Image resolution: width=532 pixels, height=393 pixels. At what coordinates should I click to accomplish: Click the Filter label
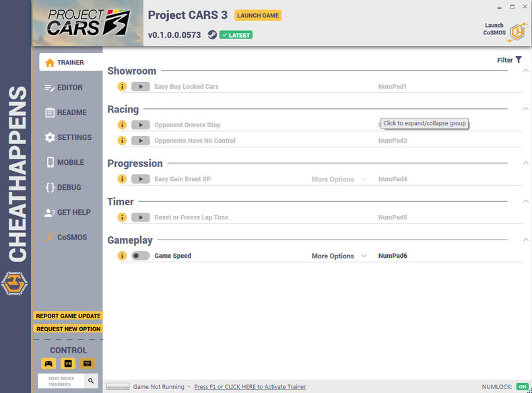[505, 60]
